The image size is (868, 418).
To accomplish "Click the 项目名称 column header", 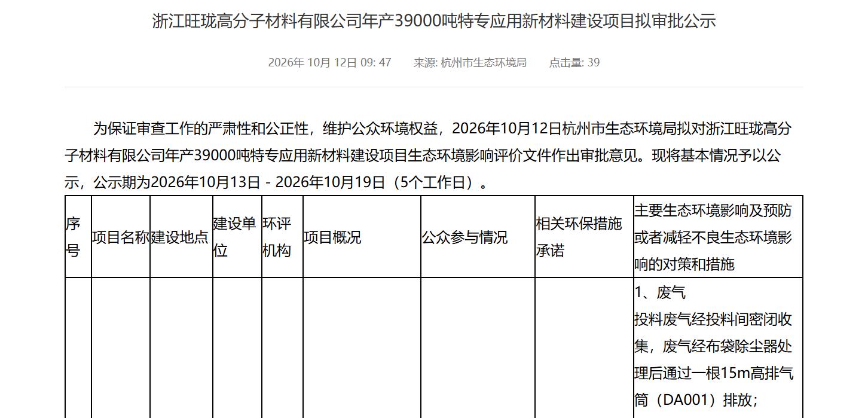I will point(120,237).
